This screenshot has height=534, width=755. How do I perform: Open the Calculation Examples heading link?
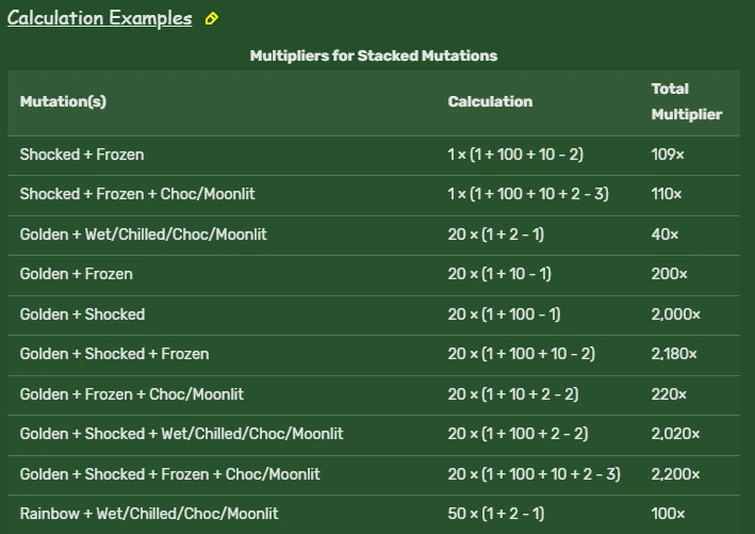pos(99,19)
